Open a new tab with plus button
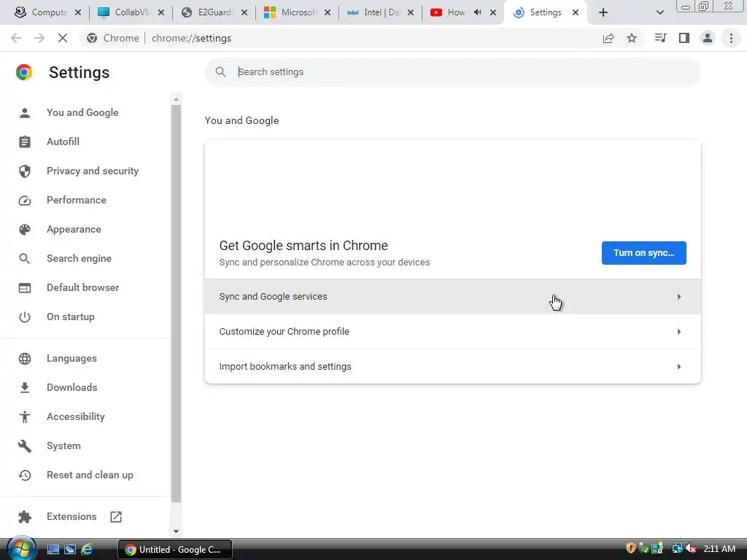The image size is (747, 560). tap(603, 13)
